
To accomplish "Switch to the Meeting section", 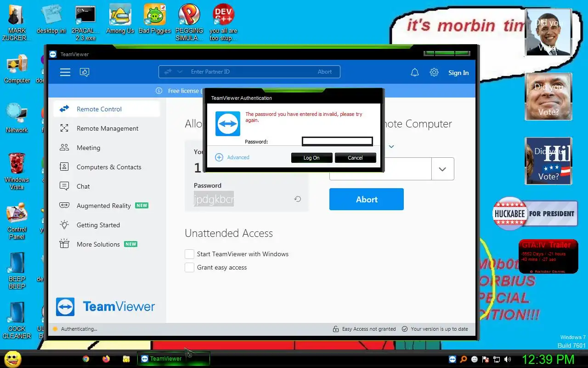I will click(x=107, y=148).
